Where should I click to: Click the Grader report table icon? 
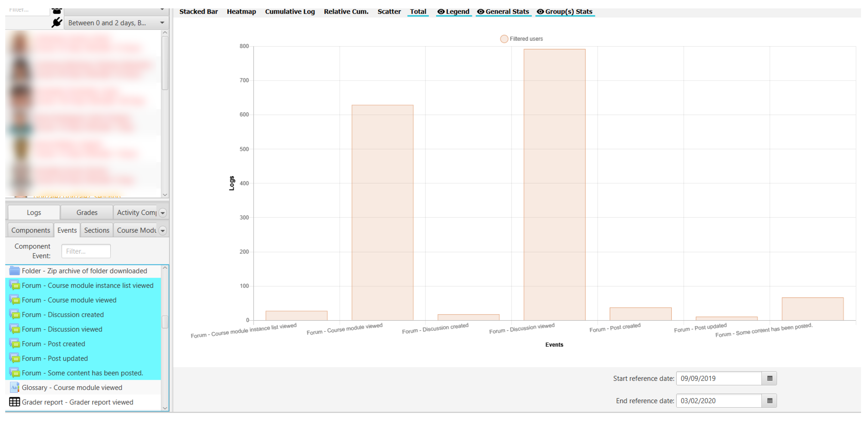[14, 402]
